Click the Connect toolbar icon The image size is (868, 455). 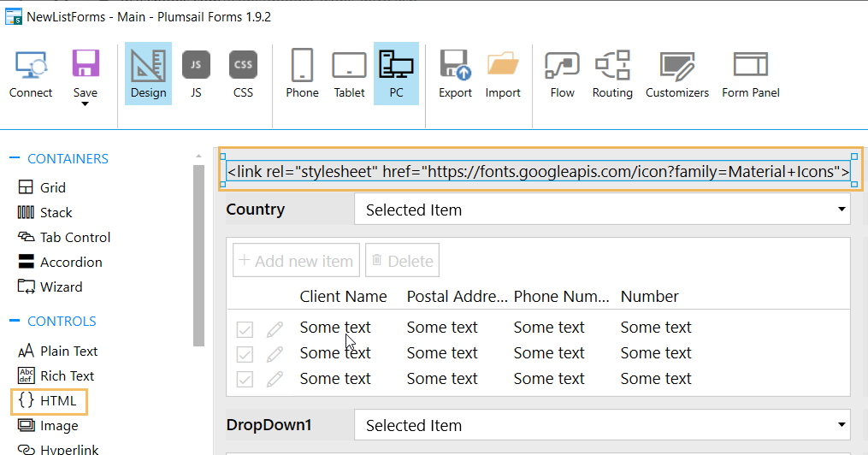pyautogui.click(x=31, y=74)
